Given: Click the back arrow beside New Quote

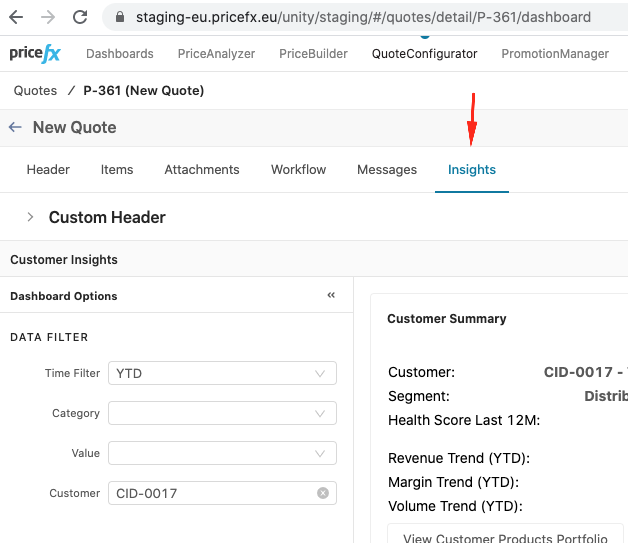Looking at the screenshot, I should [15, 127].
